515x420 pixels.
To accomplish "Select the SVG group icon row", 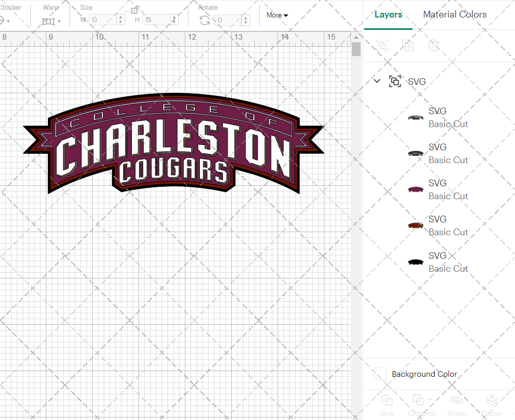I will click(395, 81).
